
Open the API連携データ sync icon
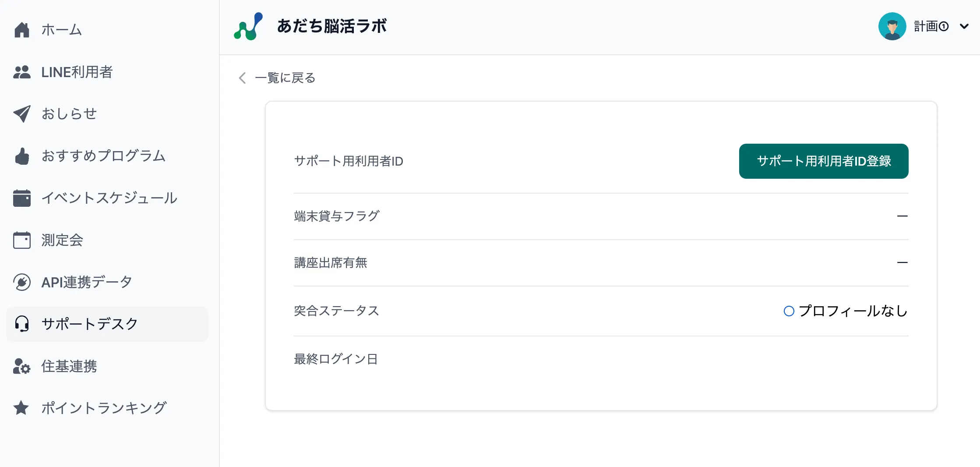tap(21, 282)
